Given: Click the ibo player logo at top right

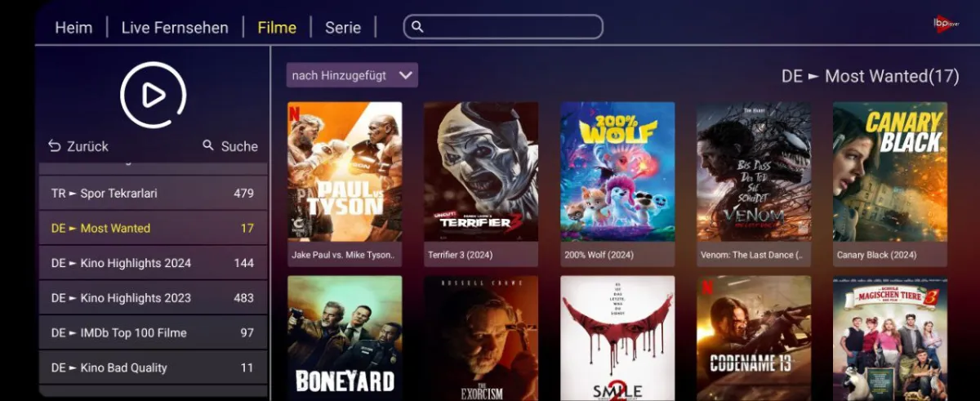Looking at the screenshot, I should 945,25.
